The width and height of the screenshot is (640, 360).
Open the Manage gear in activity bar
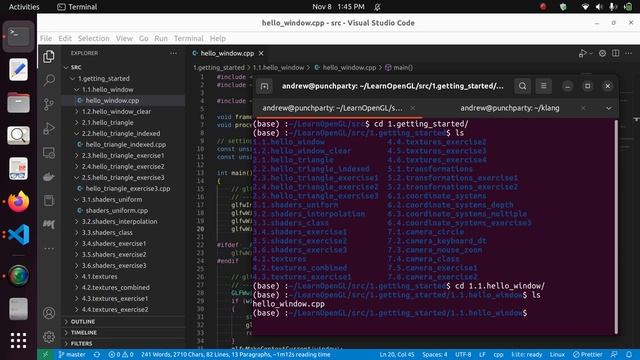[x=49, y=337]
